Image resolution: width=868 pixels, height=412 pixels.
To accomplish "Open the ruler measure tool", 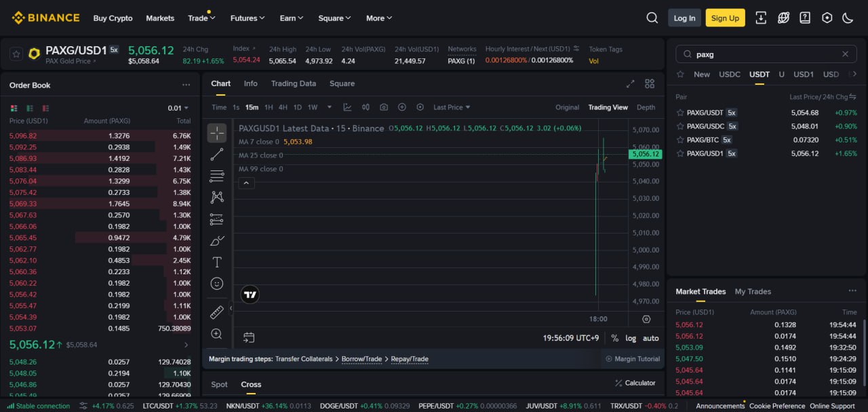I will point(217,312).
